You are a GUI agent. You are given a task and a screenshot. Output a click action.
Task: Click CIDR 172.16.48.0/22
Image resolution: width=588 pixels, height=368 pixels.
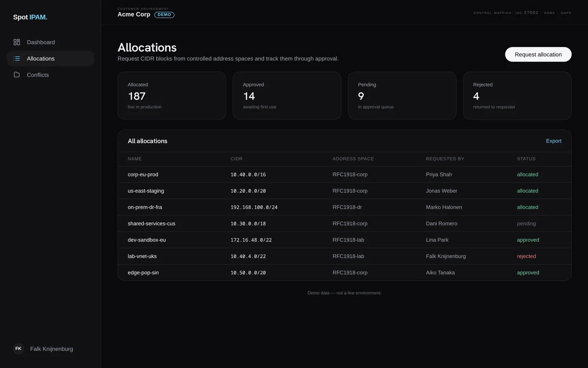point(251,240)
